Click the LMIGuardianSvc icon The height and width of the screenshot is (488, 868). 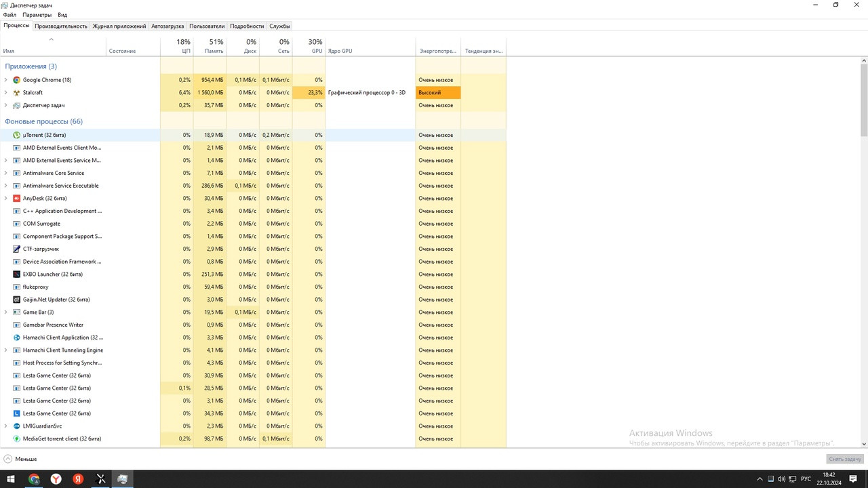(x=17, y=426)
